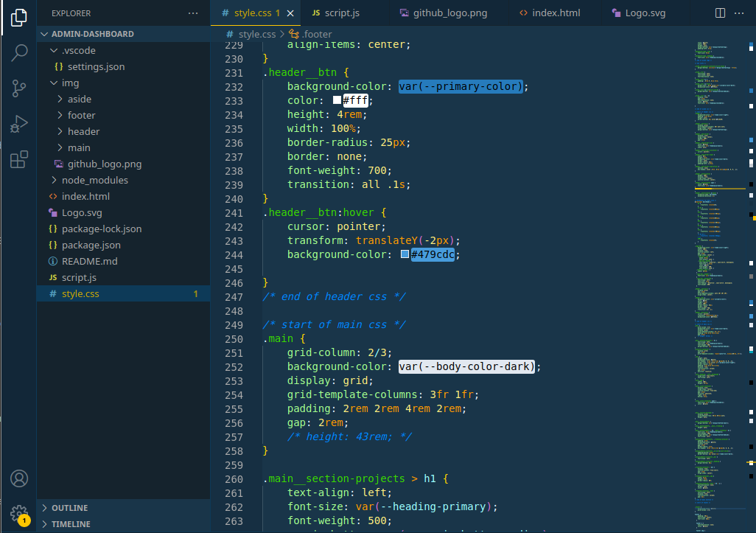Click the script.js JS icon in explorer
Screen dimensions: 756x533
(53, 277)
